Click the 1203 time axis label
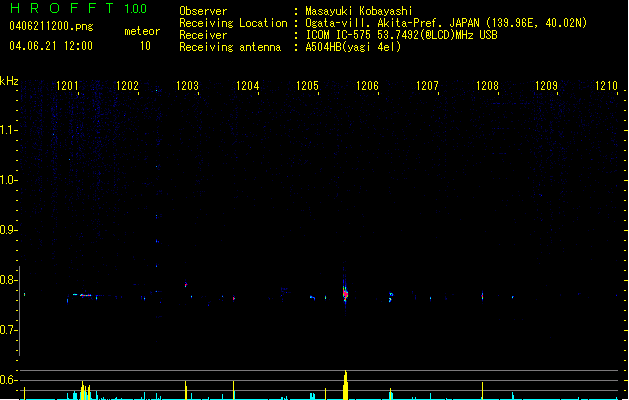This screenshot has width=629, height=400. (187, 85)
